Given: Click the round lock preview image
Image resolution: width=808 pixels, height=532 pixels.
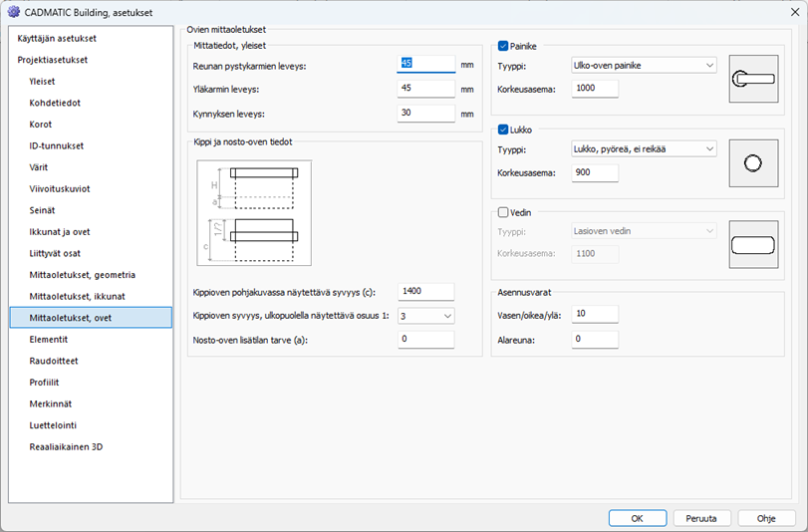Looking at the screenshot, I should pos(755,162).
